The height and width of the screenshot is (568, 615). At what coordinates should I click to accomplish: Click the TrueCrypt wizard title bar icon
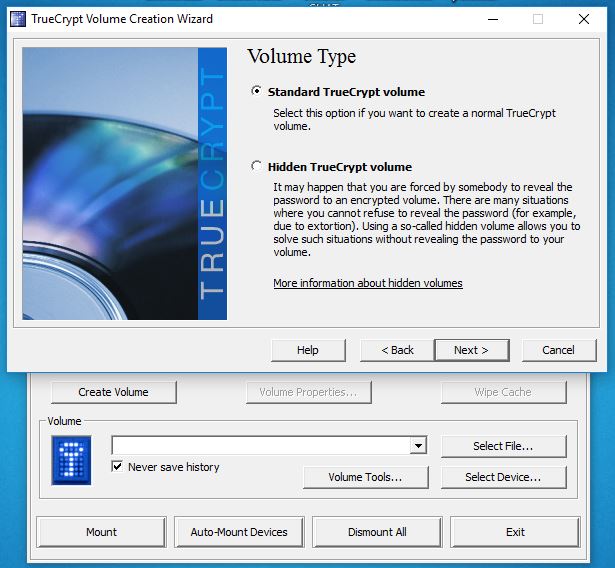18,19
